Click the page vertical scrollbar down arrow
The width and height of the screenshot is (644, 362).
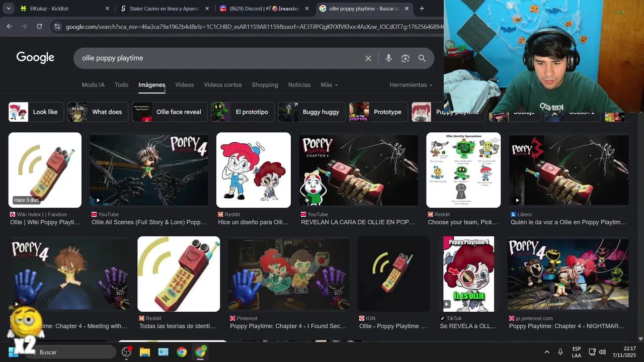tap(640, 339)
